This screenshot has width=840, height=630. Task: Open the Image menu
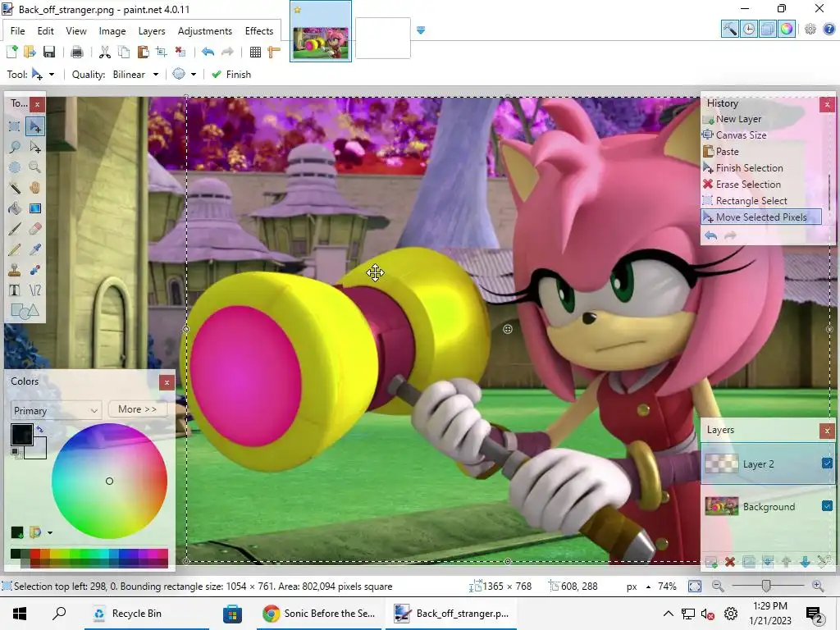[x=112, y=31]
